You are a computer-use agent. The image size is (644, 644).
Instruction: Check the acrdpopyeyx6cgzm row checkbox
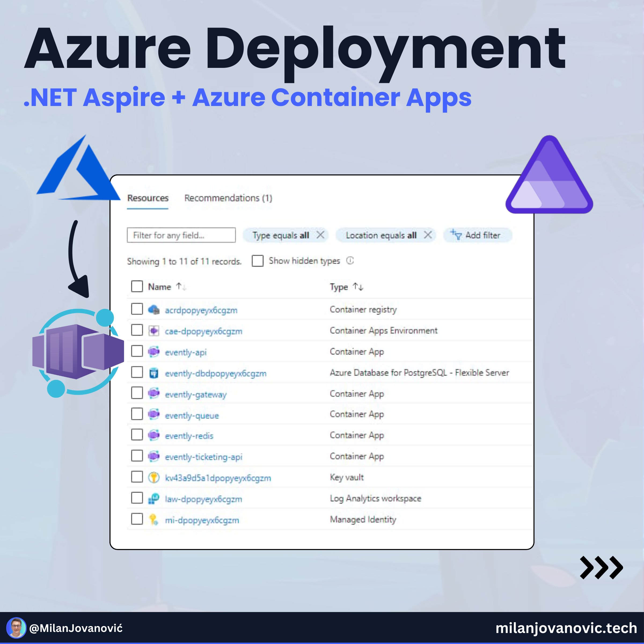coord(137,309)
